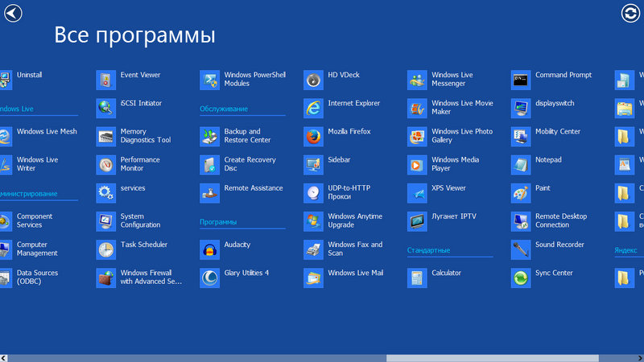Open services gear icon
Image resolution: width=644 pixels, height=362 pixels.
(106, 193)
